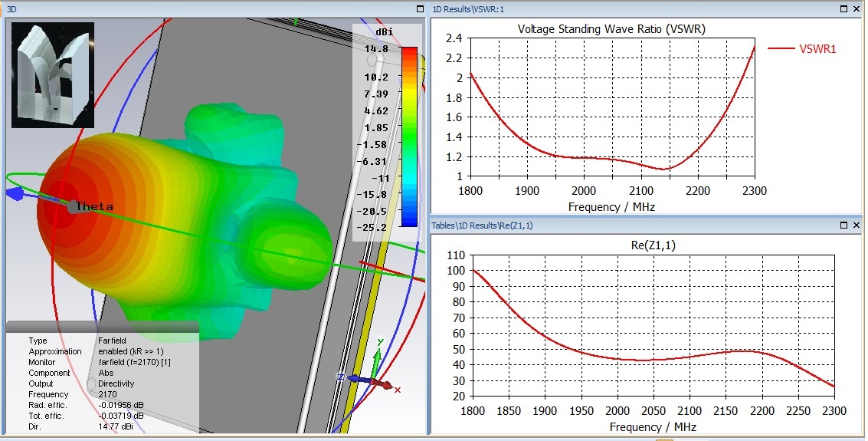Image resolution: width=868 pixels, height=441 pixels.
Task: Click the 'Farfield' type value
Action: (x=112, y=341)
